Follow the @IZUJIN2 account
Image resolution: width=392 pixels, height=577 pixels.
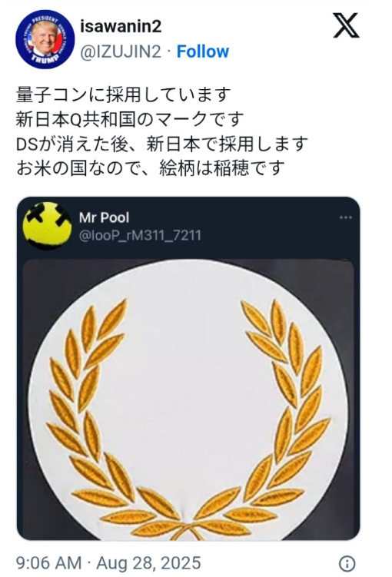coord(203,51)
